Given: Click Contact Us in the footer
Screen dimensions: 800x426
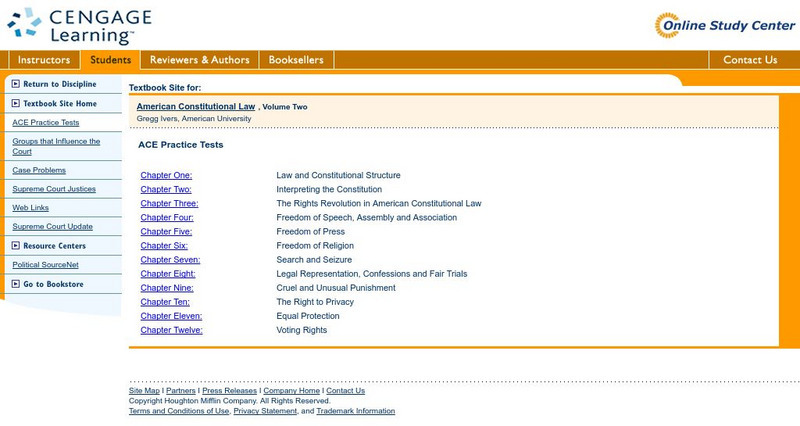Looking at the screenshot, I should tap(345, 390).
